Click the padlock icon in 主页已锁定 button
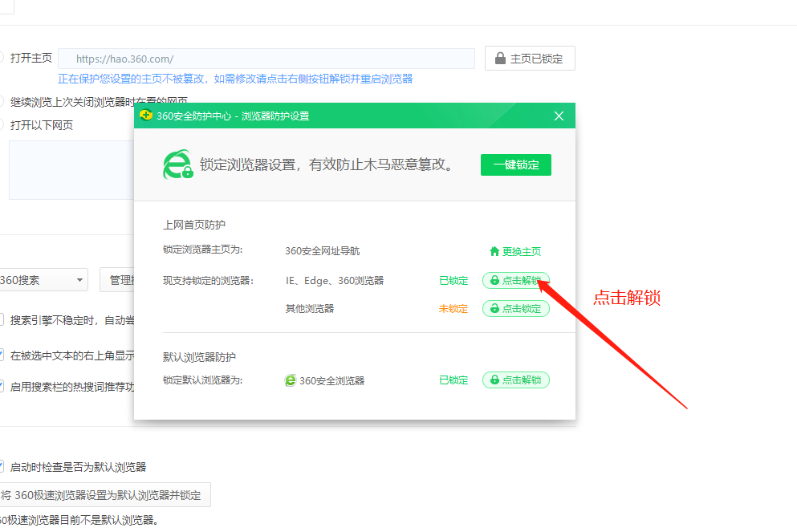797x532 pixels. [500, 58]
